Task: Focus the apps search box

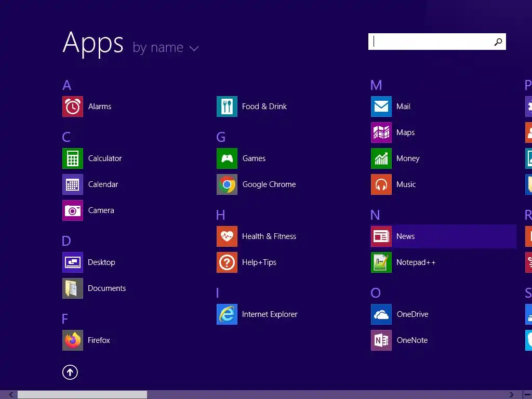Action: [437, 42]
